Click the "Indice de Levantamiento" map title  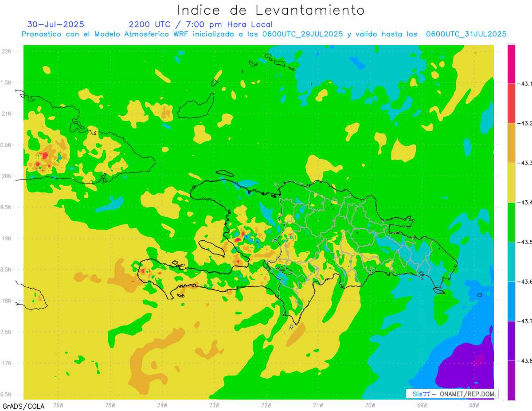pos(271,10)
